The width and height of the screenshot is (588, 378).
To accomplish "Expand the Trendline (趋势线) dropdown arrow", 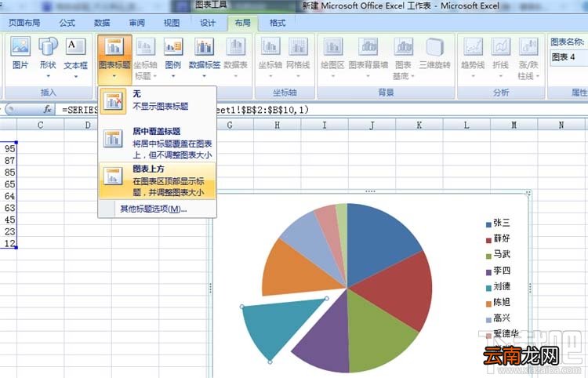I will pos(473,76).
